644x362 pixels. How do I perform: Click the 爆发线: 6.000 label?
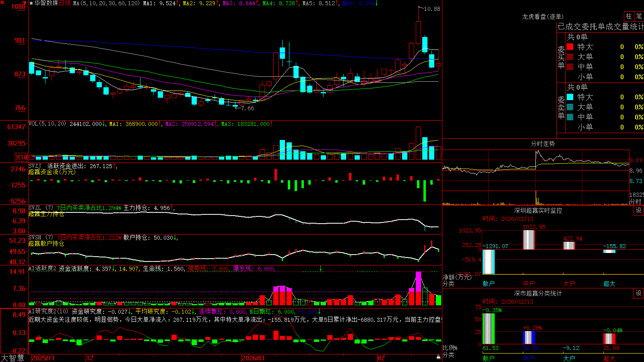click(x=254, y=269)
